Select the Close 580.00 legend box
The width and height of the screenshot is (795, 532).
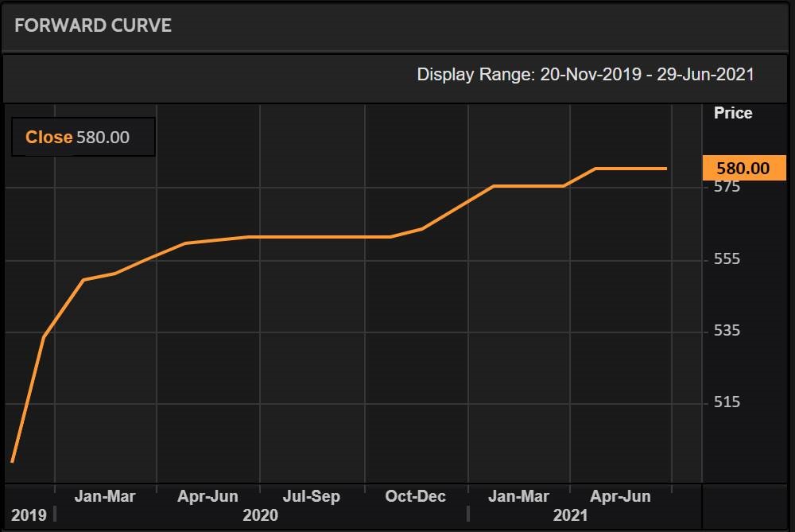pos(83,138)
